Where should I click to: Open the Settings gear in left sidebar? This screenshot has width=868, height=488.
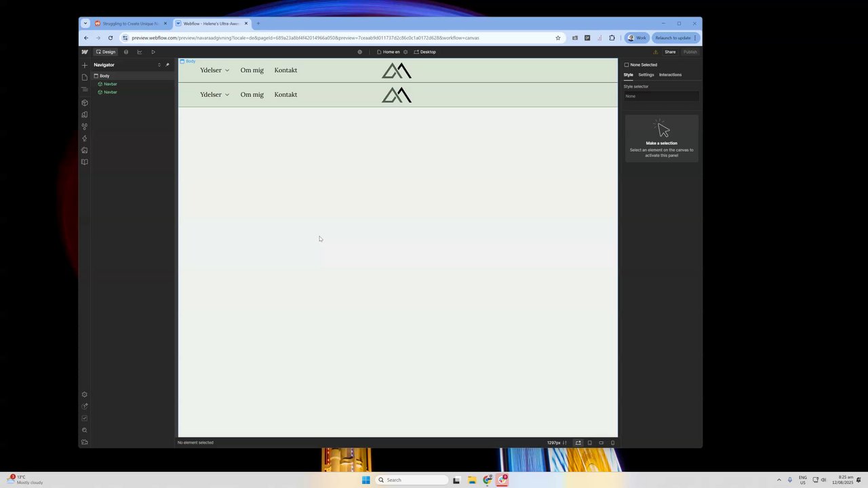tap(84, 394)
